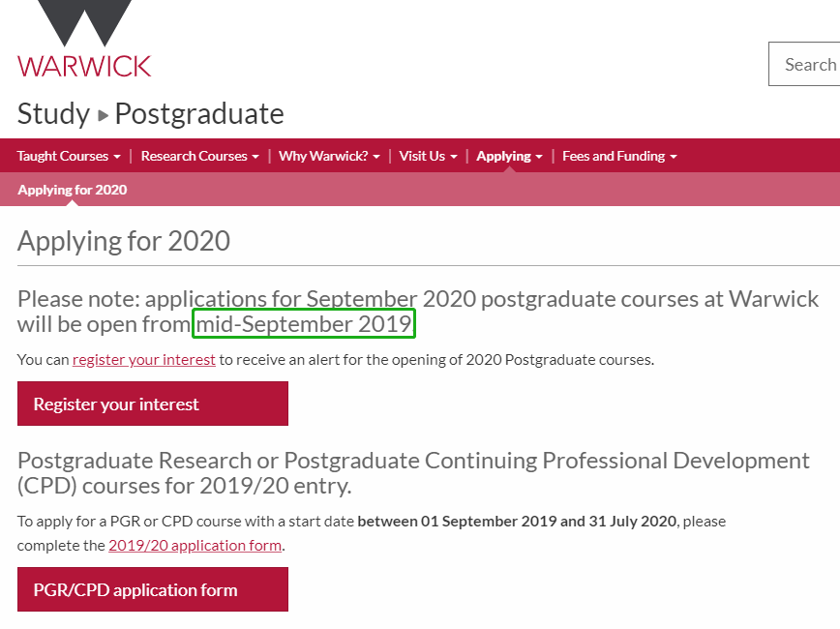
Task: Click the Fees and Funding dropdown arrow
Action: point(674,157)
